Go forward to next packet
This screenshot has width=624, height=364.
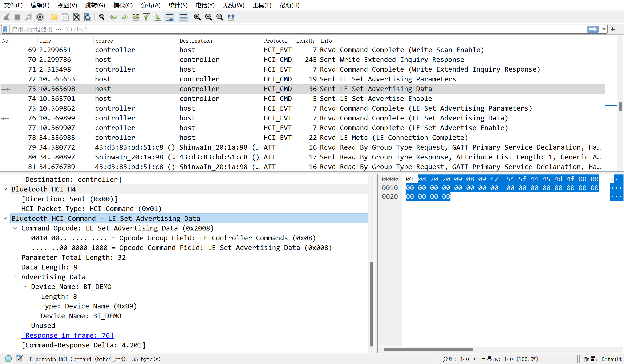tap(124, 17)
